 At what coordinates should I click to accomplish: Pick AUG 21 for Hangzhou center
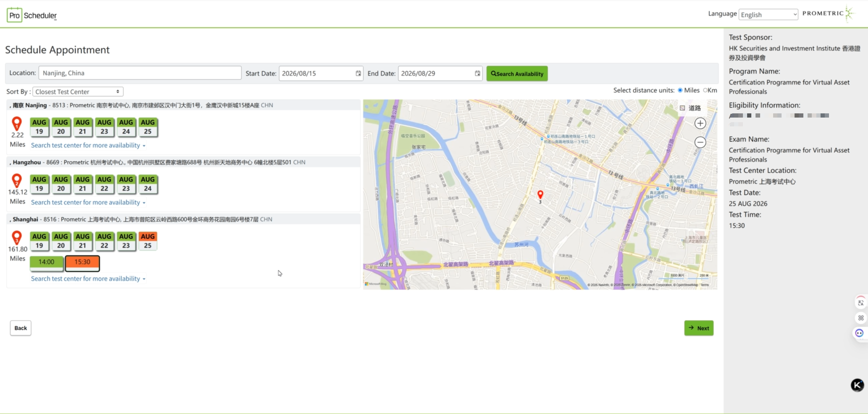83,184
